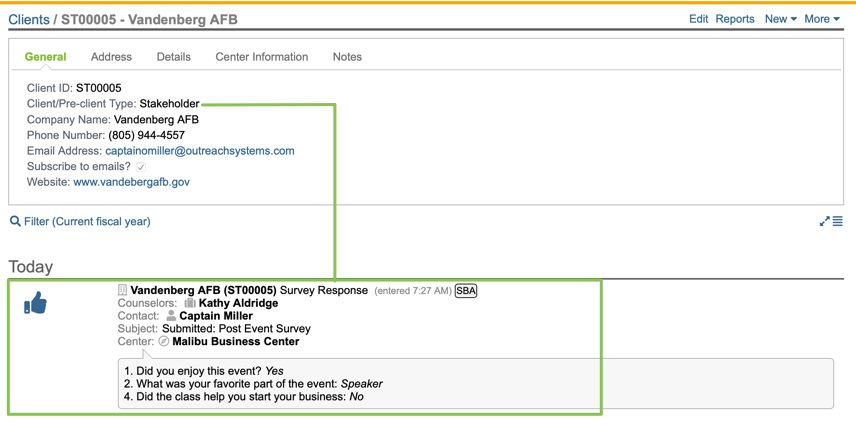Open the Reports link

(735, 19)
